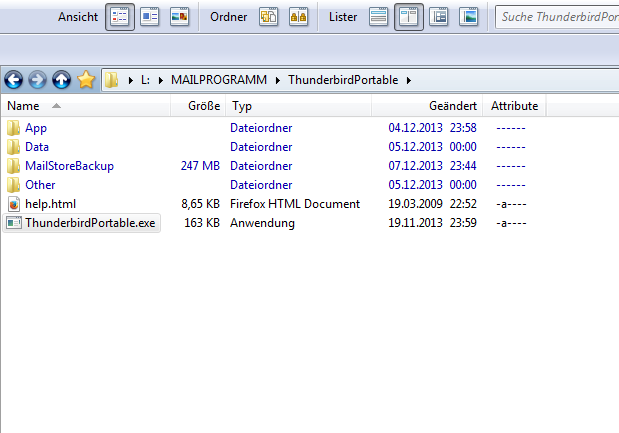619x433 pixels.
Task: Select the MailStoreBackup folder name
Action: 69,166
